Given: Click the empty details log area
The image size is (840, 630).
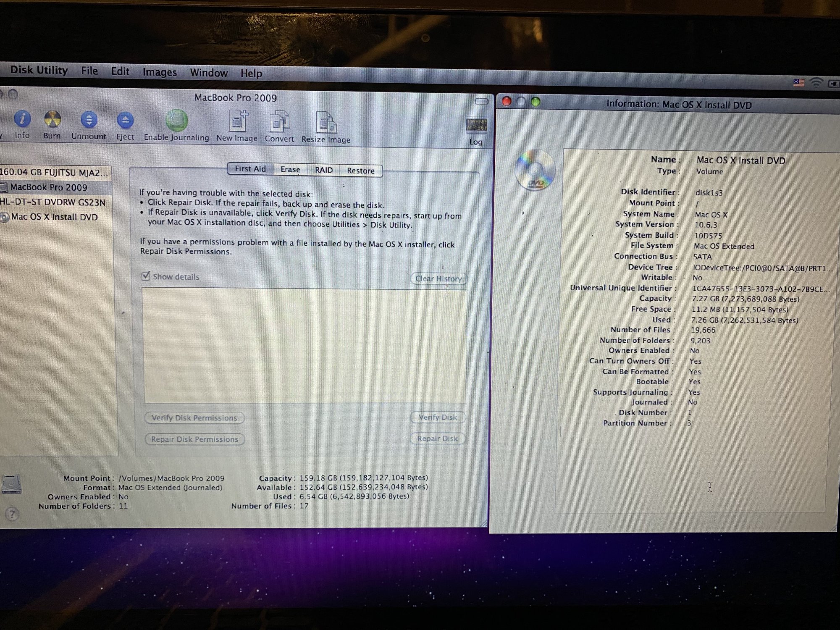Looking at the screenshot, I should pos(305,345).
